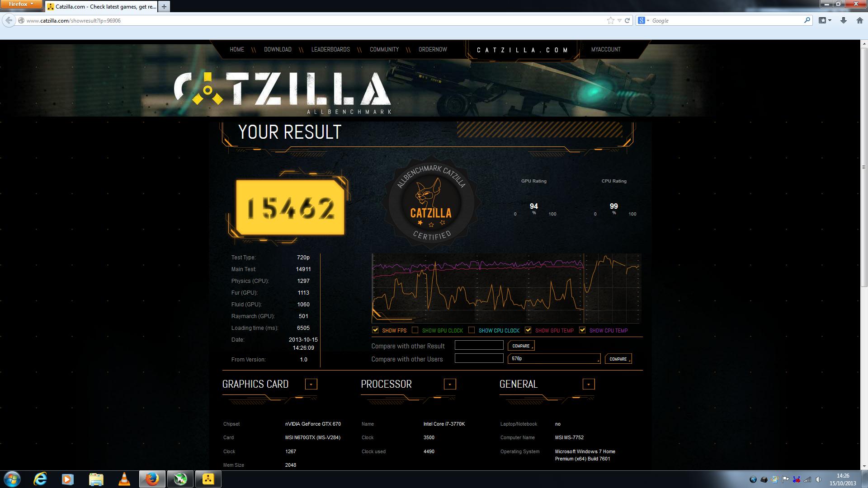This screenshot has height=488, width=868.
Task: Click the Windows Update tray icon
Action: coord(775,479)
